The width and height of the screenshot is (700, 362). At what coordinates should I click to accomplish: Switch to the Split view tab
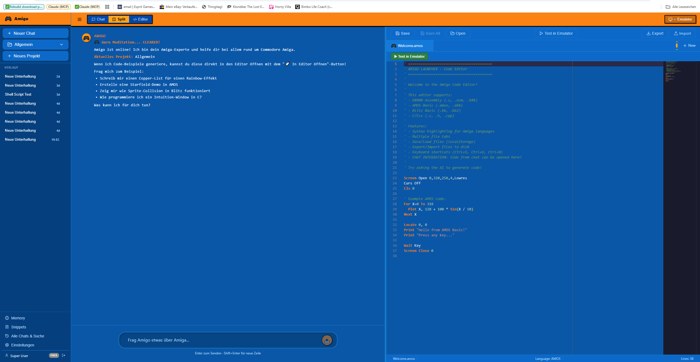click(x=119, y=20)
